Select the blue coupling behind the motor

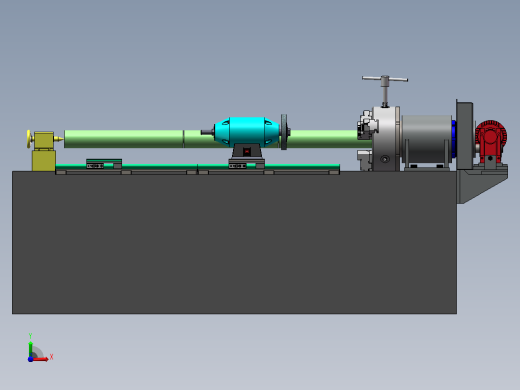(x=454, y=139)
